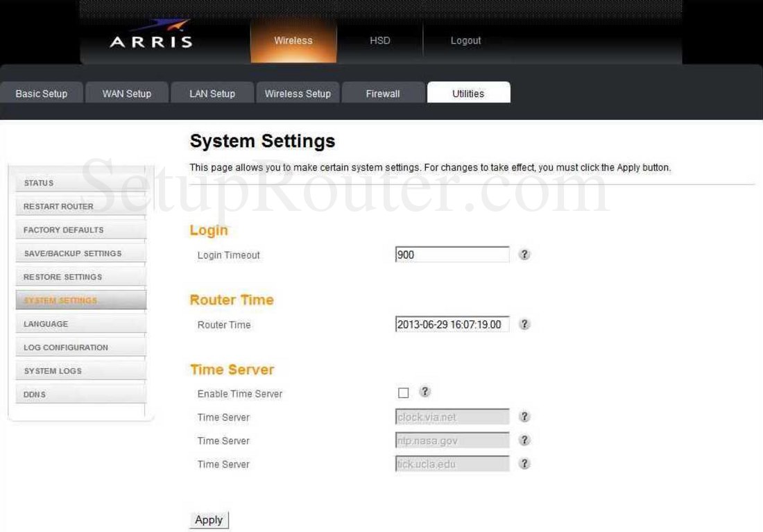
Task: Enable the Time Server checkbox
Action: coord(402,392)
